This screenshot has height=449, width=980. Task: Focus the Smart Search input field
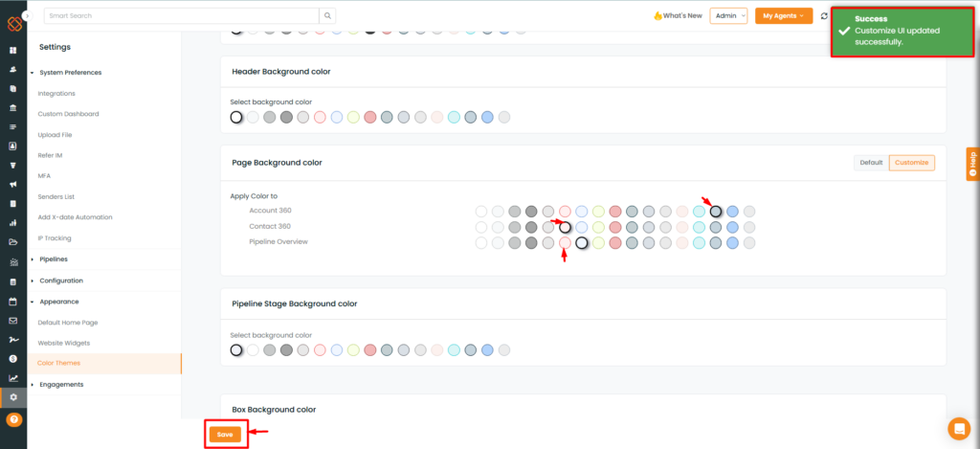pyautogui.click(x=182, y=15)
